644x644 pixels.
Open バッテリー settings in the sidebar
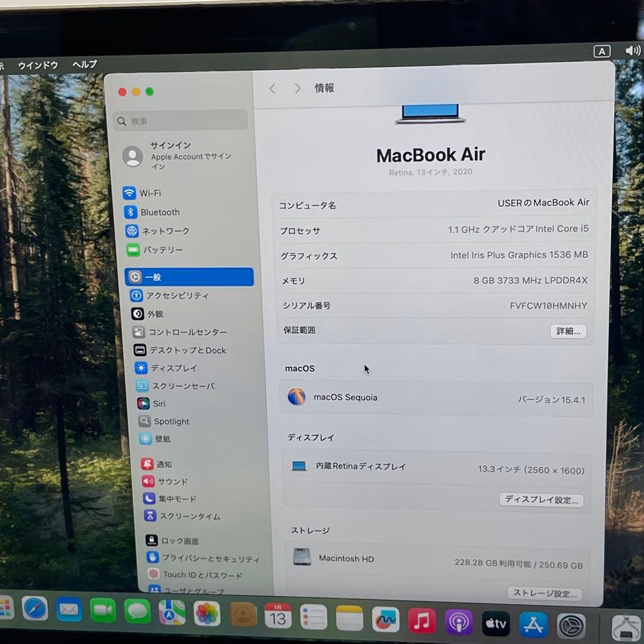click(132, 249)
